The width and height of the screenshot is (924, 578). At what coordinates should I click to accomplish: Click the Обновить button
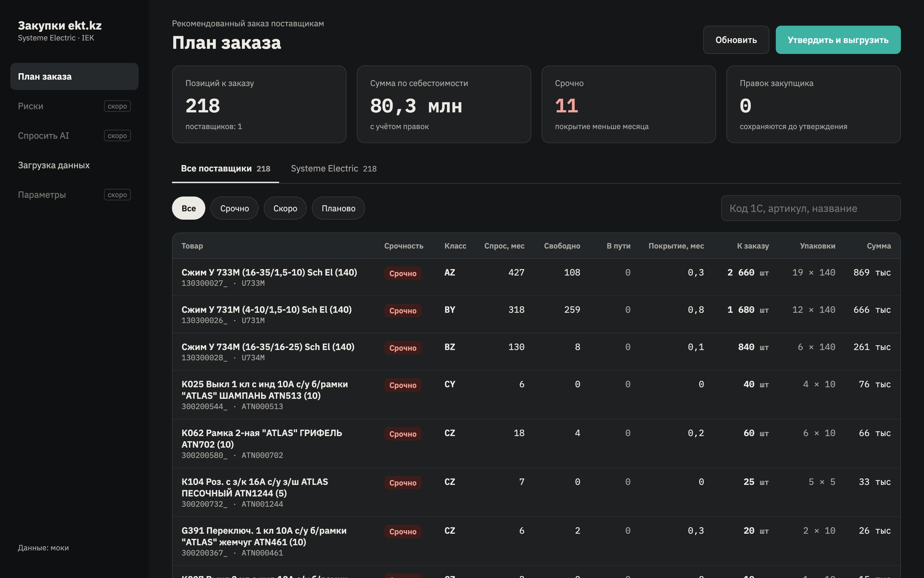736,40
